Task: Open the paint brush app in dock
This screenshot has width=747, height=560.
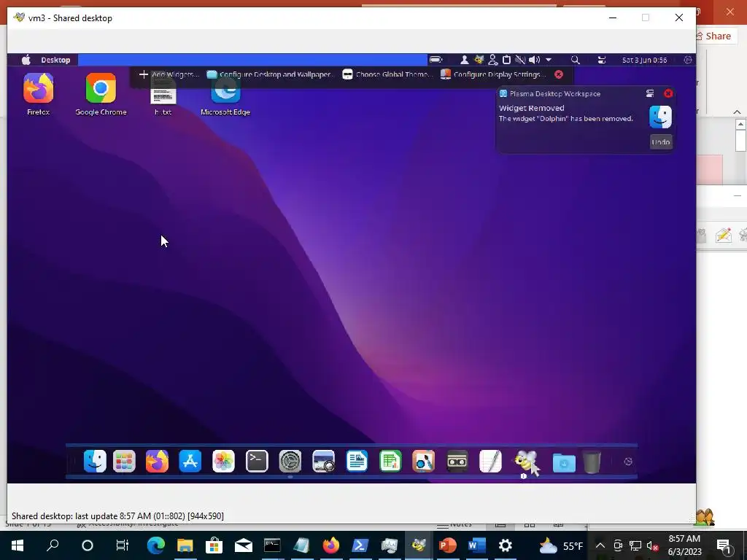Action: pos(424,461)
